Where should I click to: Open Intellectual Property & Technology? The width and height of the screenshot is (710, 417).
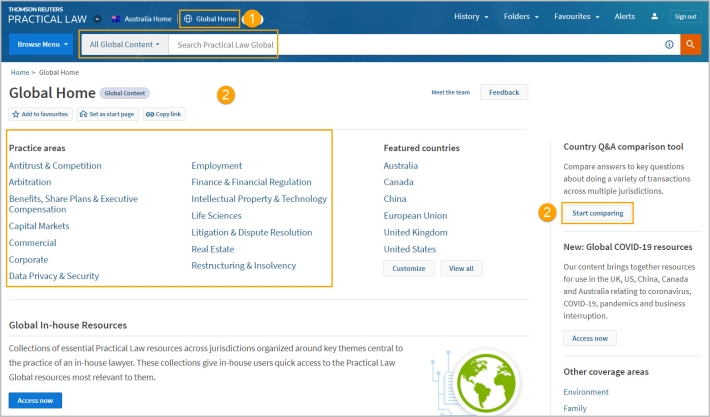tap(259, 199)
